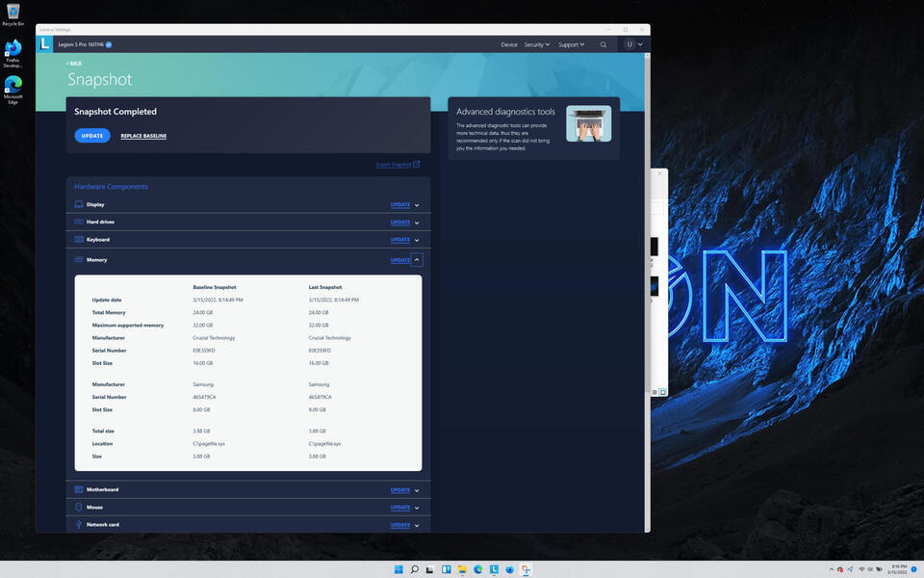This screenshot has height=578, width=924.
Task: Click the Display monitor icon
Action: pyautogui.click(x=79, y=204)
